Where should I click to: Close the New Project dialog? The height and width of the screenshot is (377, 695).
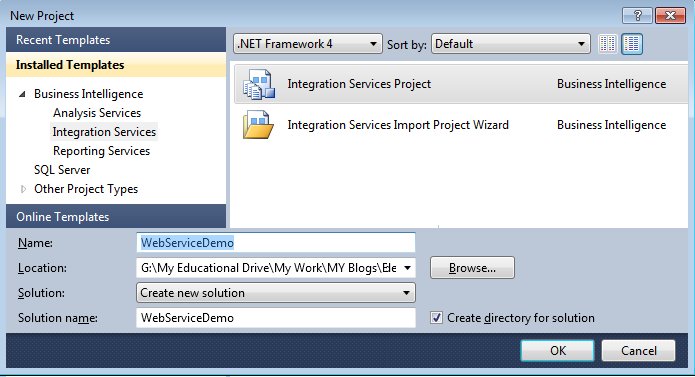click(670, 16)
